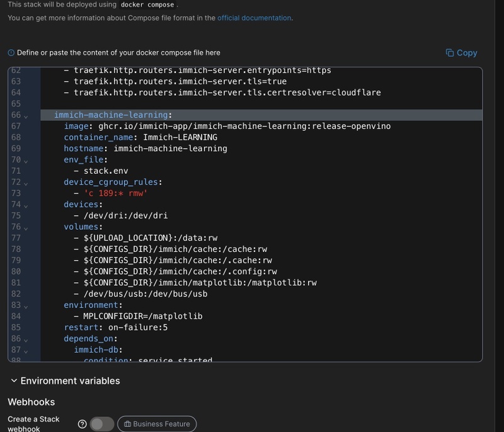
Task: Click the Copy text label
Action: click(467, 53)
